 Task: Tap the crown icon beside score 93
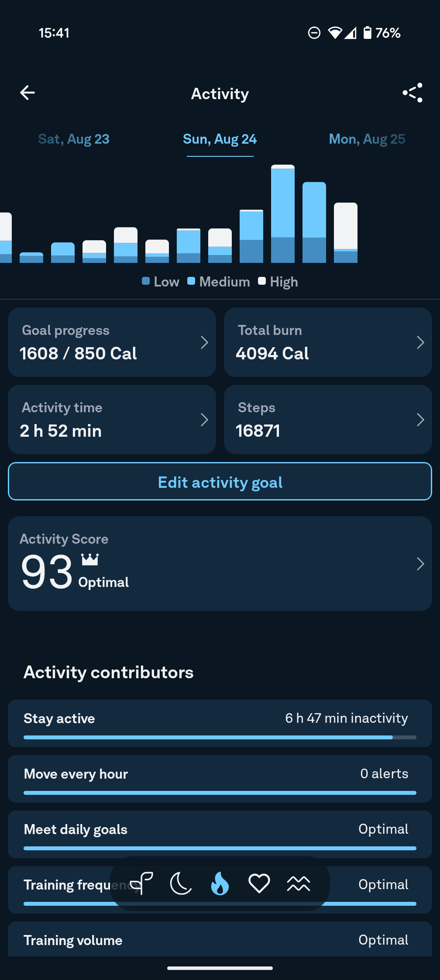point(90,559)
